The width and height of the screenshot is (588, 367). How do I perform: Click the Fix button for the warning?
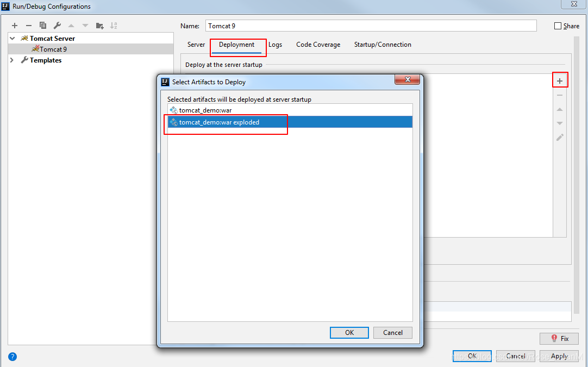[x=560, y=339]
